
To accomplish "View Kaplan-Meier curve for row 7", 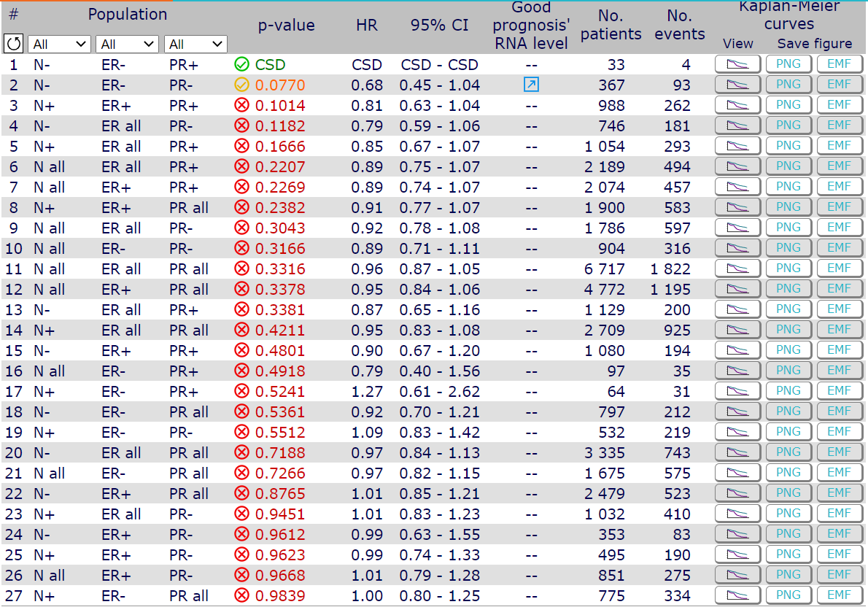I will pos(737,187).
